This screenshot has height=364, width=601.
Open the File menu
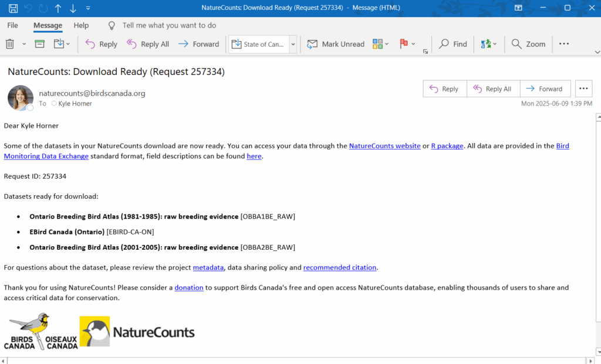coord(13,25)
